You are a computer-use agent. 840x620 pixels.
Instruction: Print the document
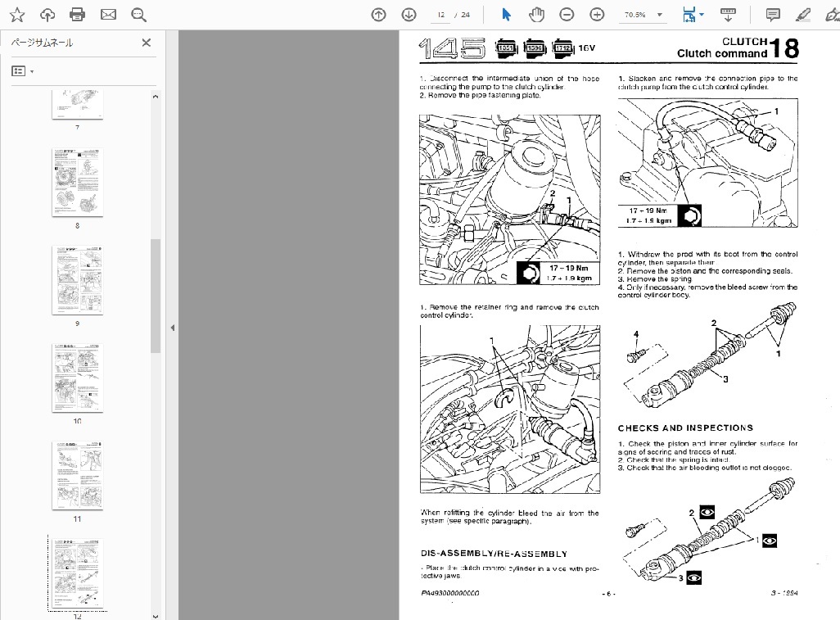pyautogui.click(x=77, y=15)
